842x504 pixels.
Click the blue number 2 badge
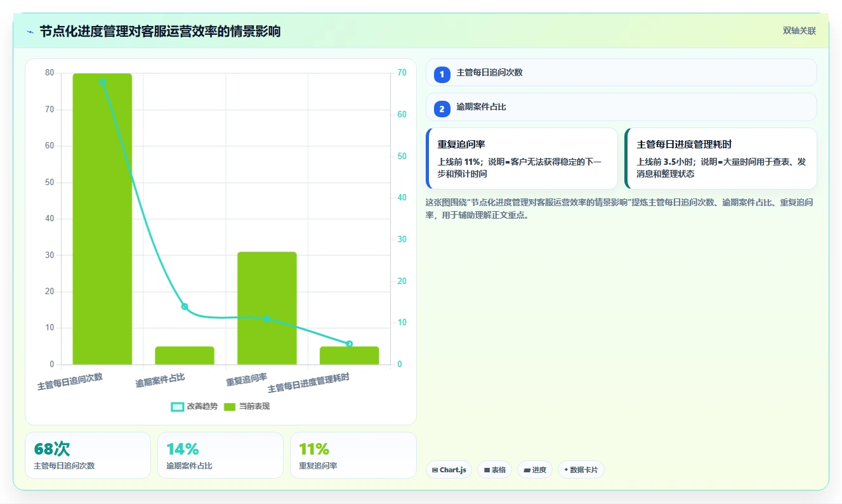pos(442,109)
